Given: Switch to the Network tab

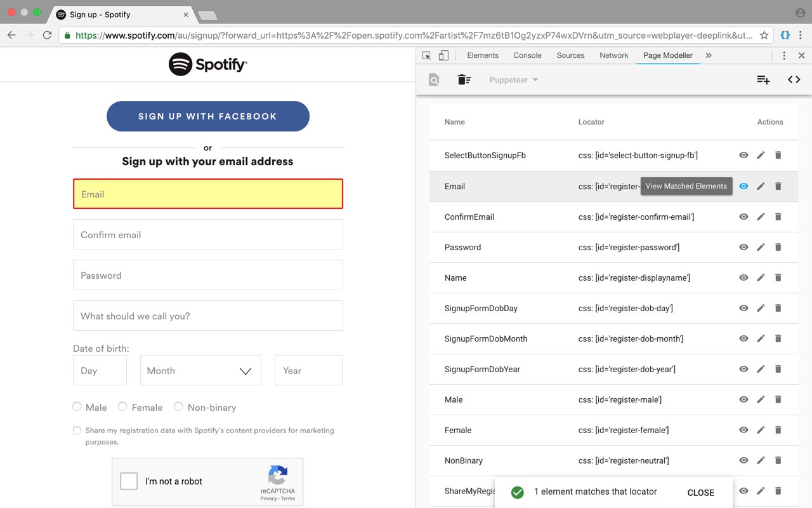Looking at the screenshot, I should [614, 56].
